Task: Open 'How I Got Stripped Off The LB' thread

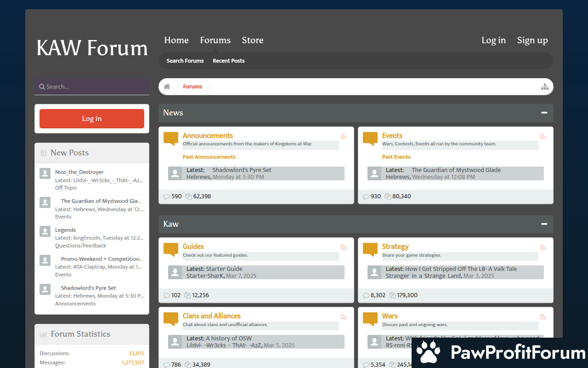Action: tap(461, 269)
